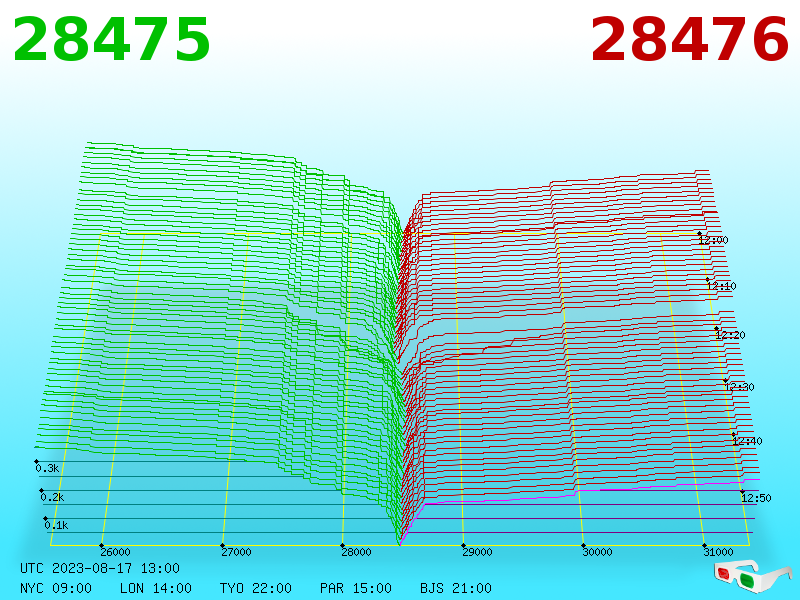
Task: Click the 28000 price axis label
Action: point(356,552)
